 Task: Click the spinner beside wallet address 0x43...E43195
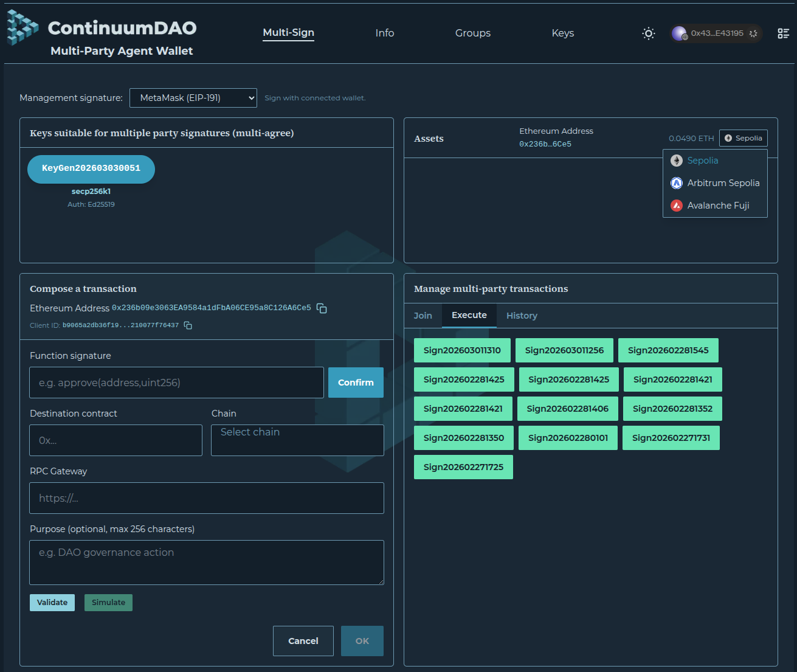click(752, 33)
